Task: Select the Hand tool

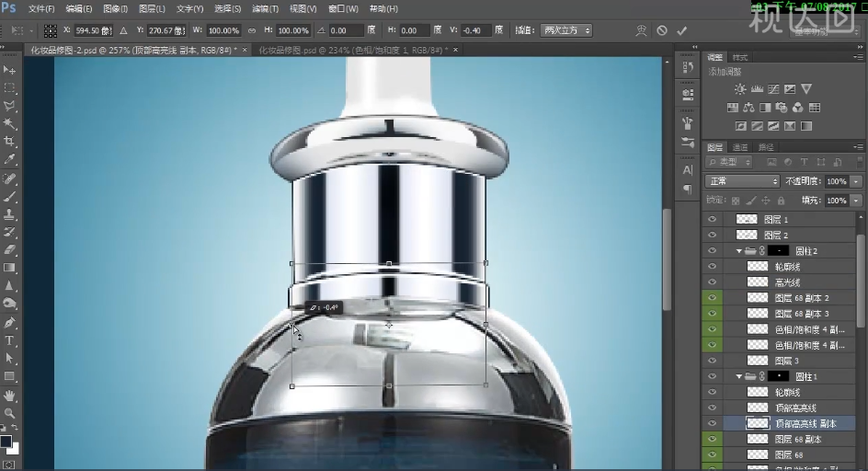Action: click(9, 396)
